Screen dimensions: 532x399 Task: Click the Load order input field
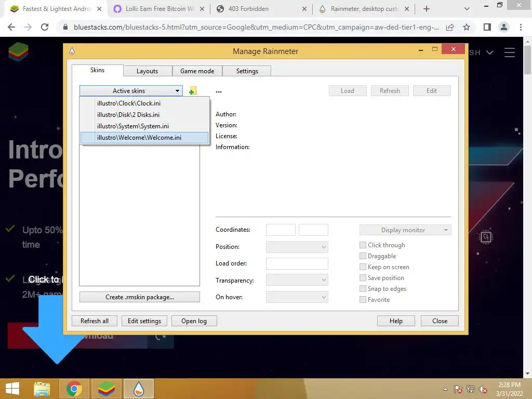point(297,263)
